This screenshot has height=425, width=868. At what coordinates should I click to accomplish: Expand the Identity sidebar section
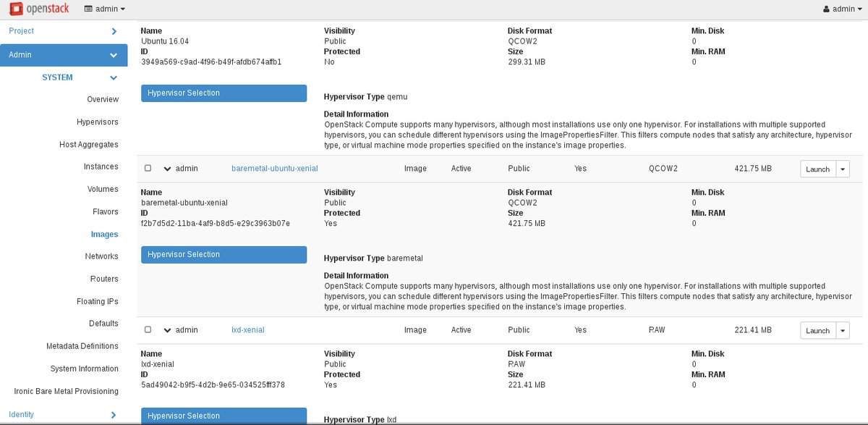(x=64, y=414)
